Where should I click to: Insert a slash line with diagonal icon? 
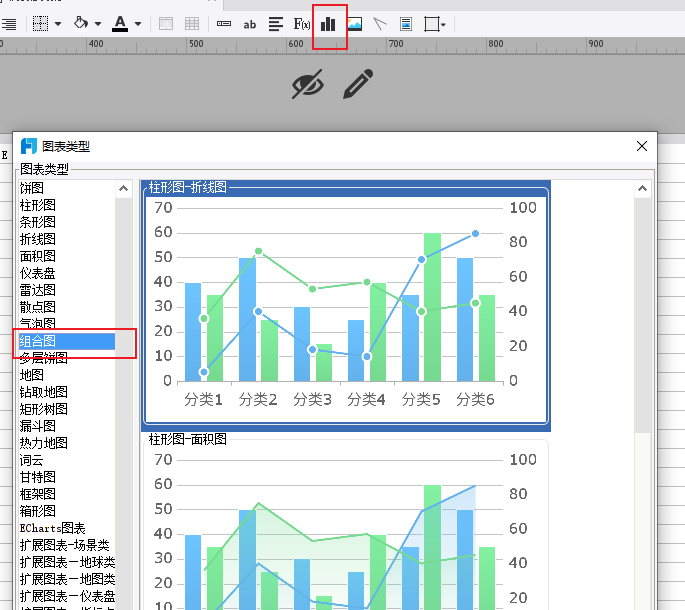(380, 24)
